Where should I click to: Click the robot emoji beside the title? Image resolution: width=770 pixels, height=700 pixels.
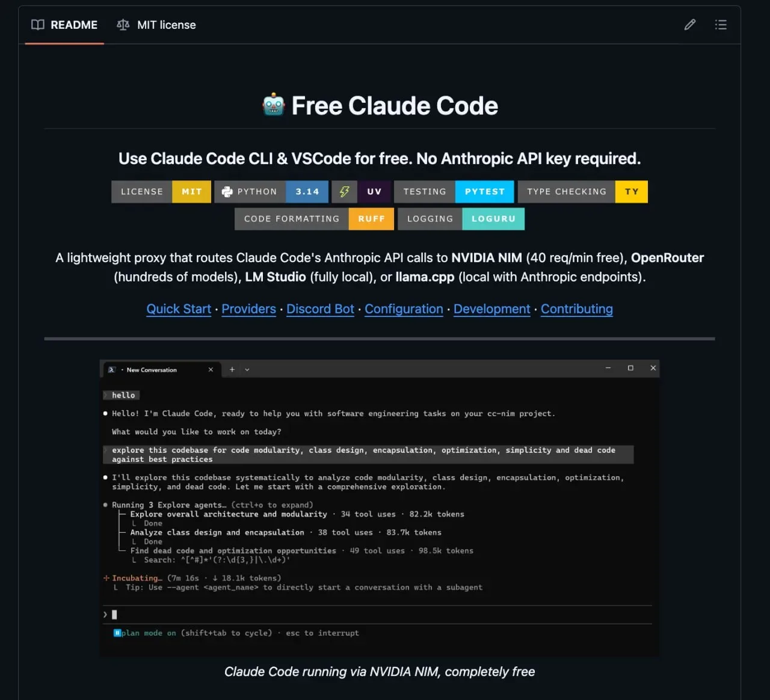point(274,105)
